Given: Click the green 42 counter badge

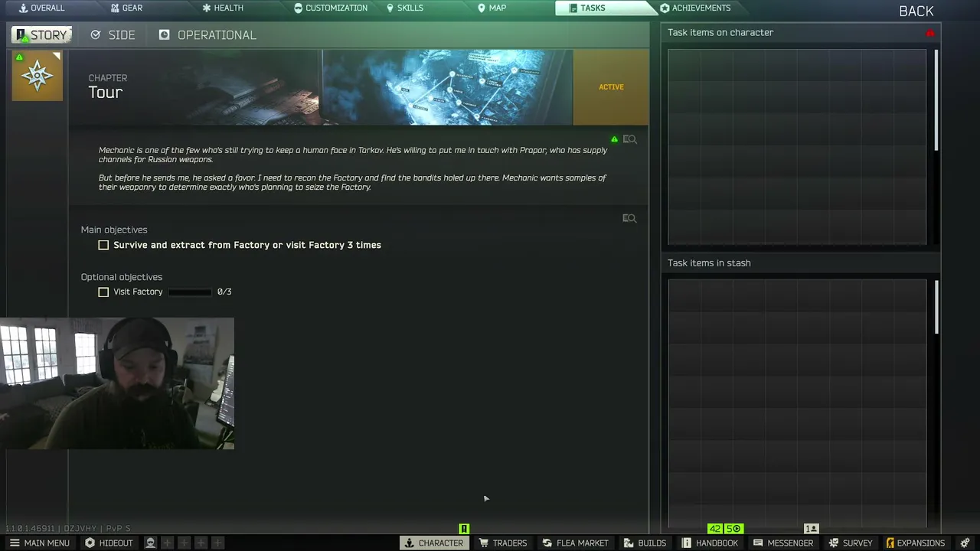Looking at the screenshot, I should [715, 529].
